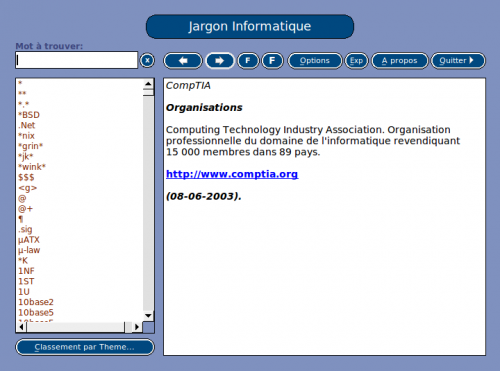
Task: Clear the search field with X button
Action: pyautogui.click(x=147, y=61)
